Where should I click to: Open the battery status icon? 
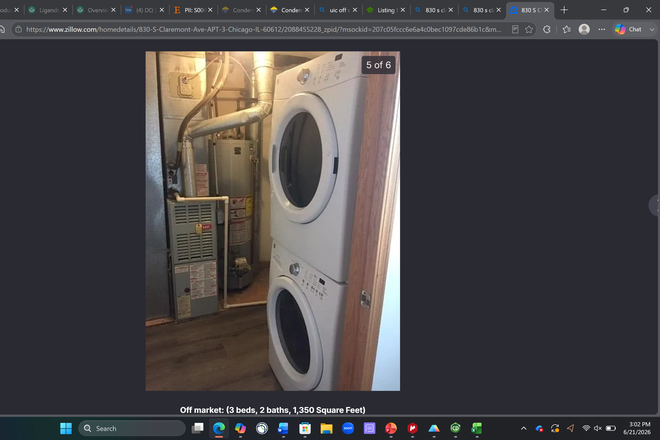[x=611, y=428]
